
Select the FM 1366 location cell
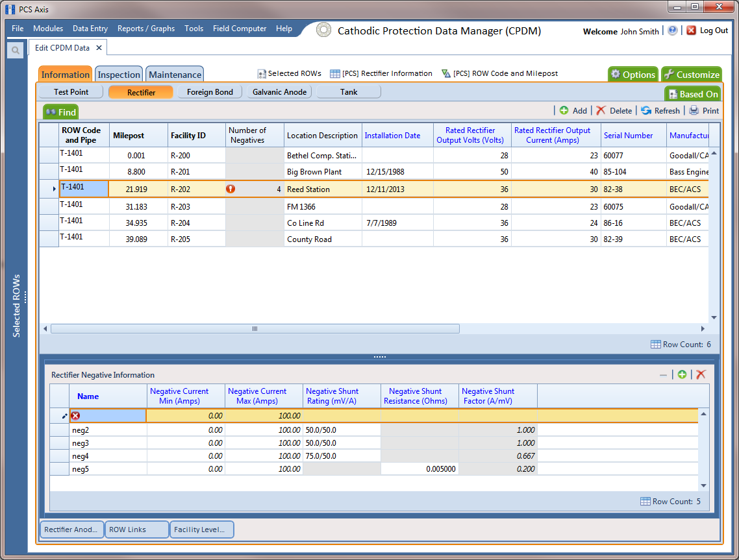(x=323, y=207)
